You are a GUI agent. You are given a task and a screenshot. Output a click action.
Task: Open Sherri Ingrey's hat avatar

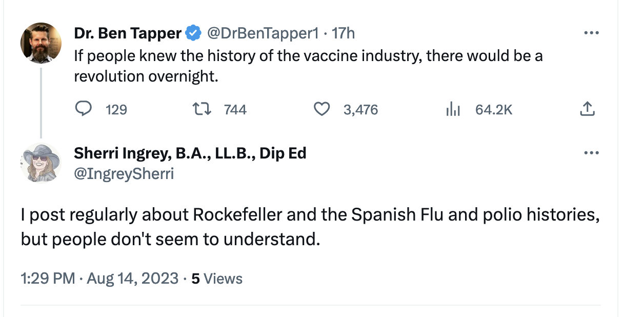coord(41,163)
